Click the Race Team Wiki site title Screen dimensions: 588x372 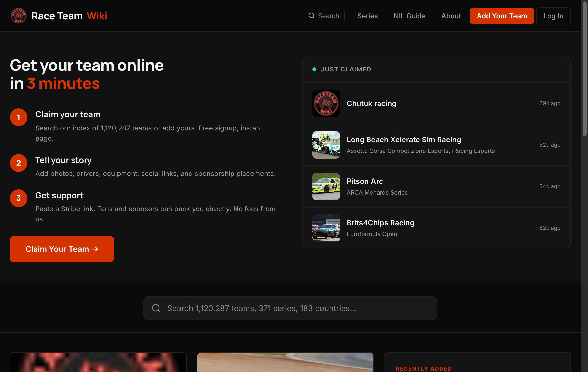pyautogui.click(x=69, y=16)
